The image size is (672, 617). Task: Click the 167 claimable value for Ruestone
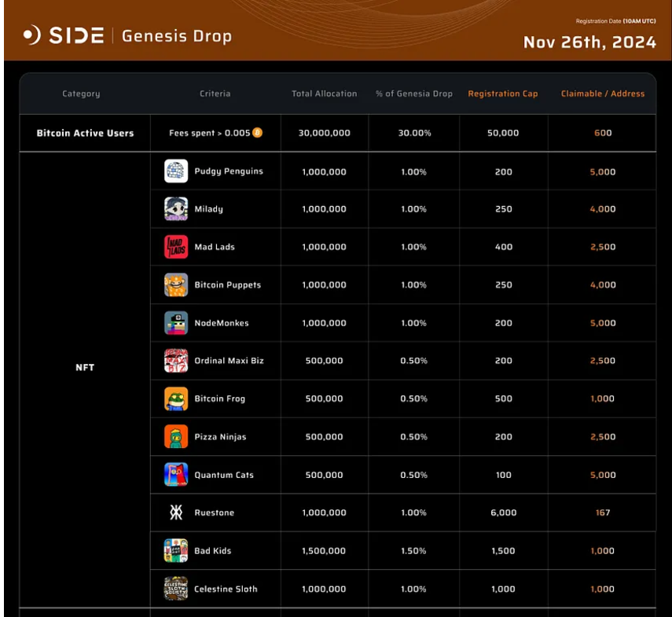point(603,512)
